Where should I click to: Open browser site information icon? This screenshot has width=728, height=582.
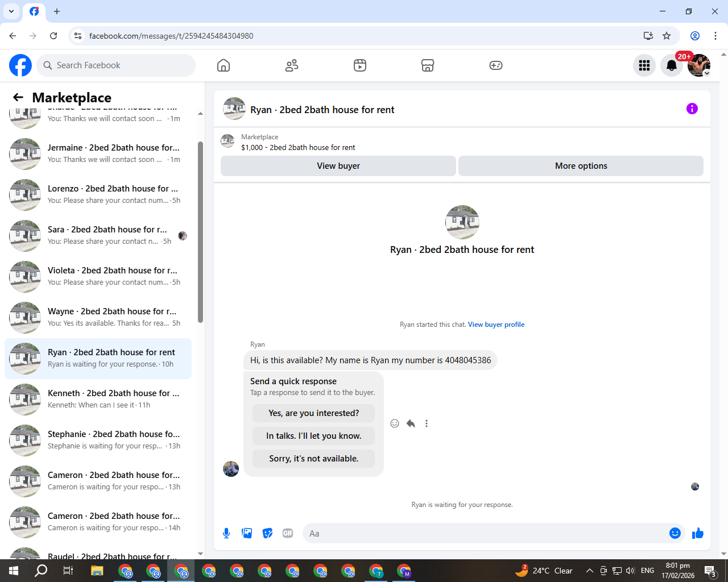pyautogui.click(x=78, y=36)
